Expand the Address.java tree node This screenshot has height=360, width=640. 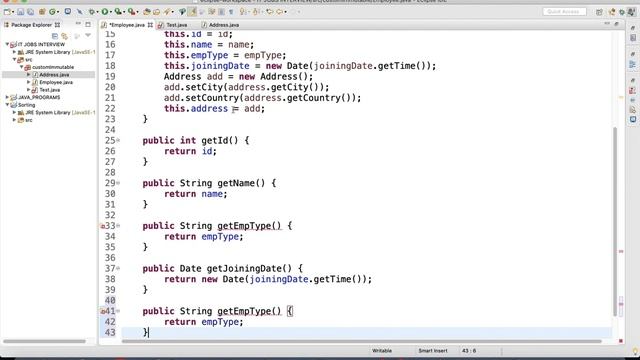[29, 74]
